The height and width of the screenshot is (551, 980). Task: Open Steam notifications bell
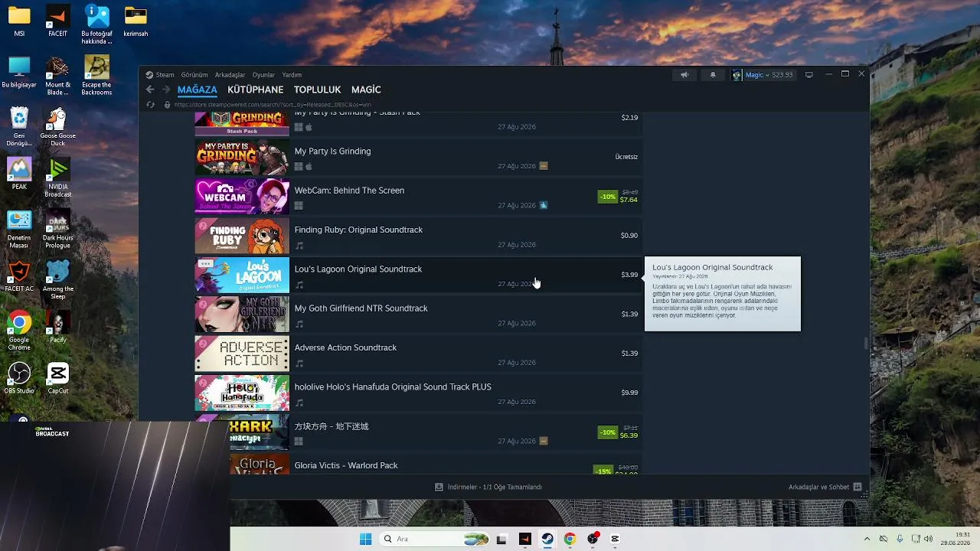click(x=713, y=75)
